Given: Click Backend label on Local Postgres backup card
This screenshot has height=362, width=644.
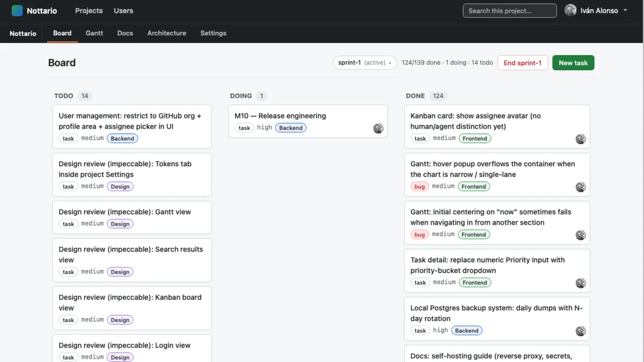Looking at the screenshot, I should [x=467, y=331].
